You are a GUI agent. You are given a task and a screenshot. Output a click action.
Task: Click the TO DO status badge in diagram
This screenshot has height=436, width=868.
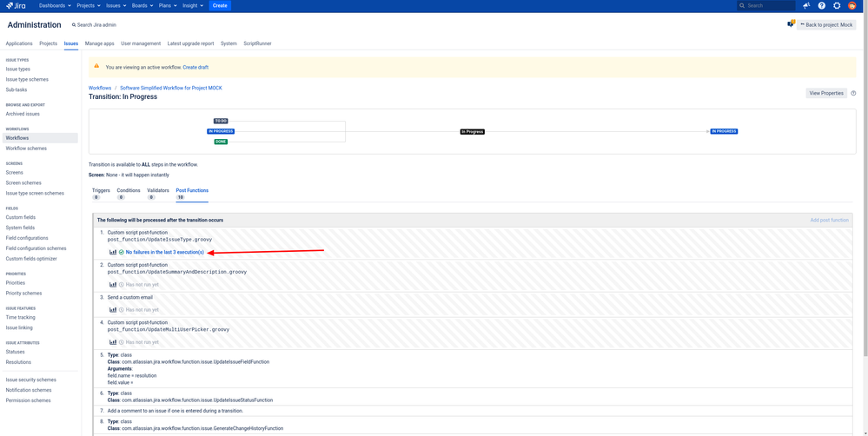(221, 121)
